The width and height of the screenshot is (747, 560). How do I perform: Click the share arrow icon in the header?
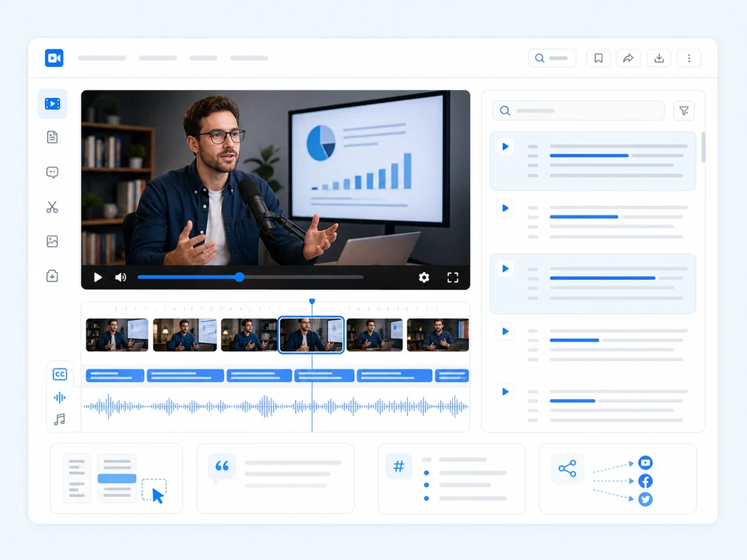point(629,58)
